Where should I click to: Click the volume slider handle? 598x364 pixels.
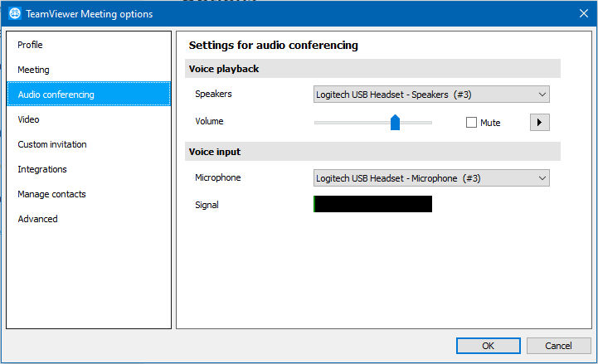[395, 123]
